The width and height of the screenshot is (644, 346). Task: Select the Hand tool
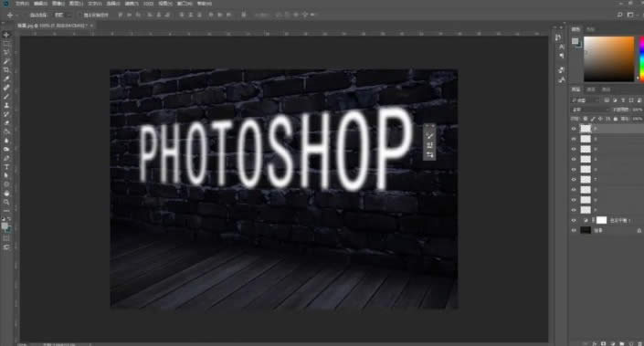6,194
